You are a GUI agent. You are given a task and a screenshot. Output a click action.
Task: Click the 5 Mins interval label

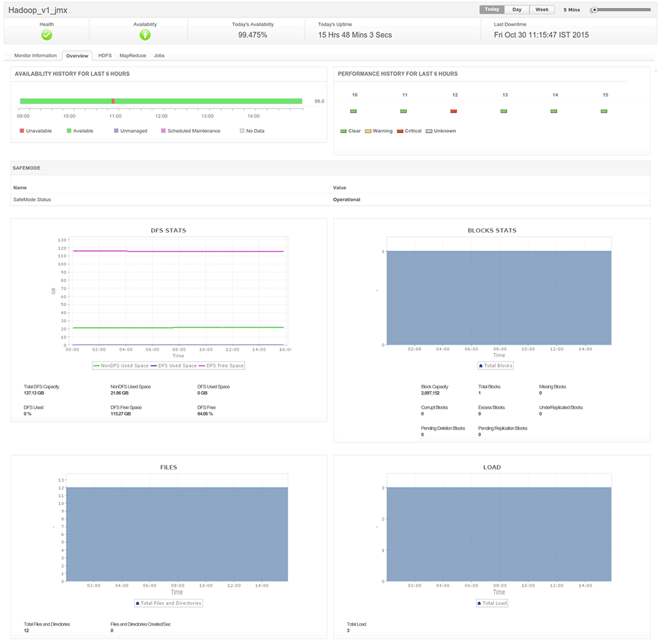(572, 9)
